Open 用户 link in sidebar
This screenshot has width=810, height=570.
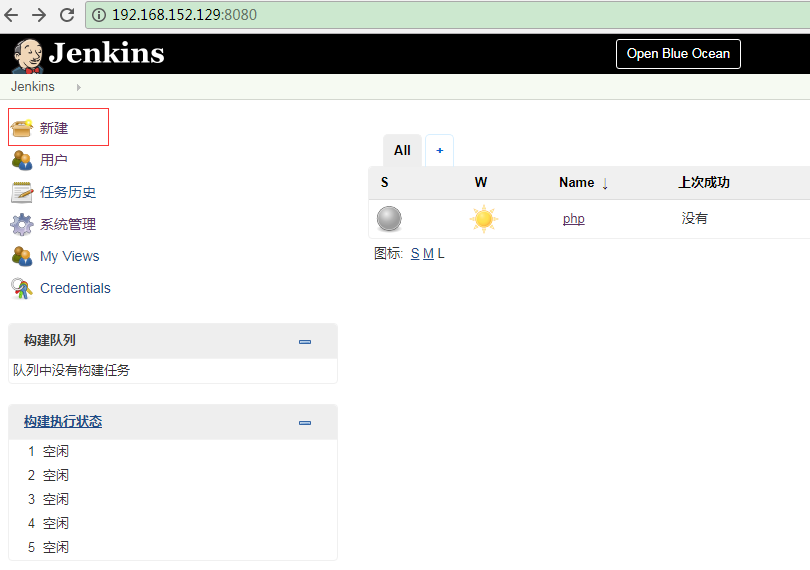point(54,160)
